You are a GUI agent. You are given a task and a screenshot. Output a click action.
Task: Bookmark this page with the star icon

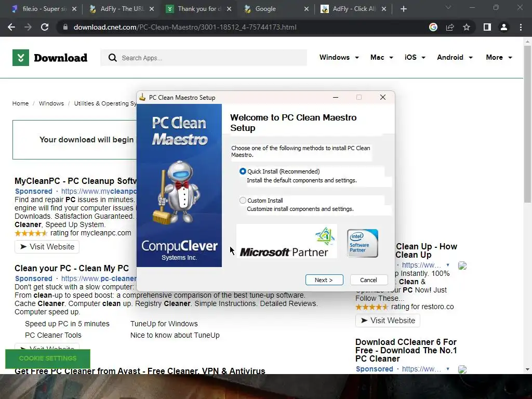pyautogui.click(x=467, y=27)
